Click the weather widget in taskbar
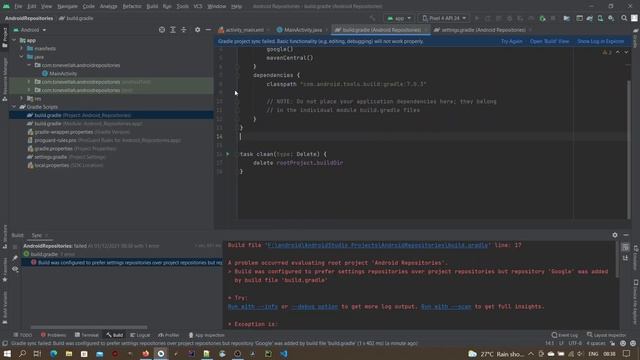The image size is (640, 360). 496,354
